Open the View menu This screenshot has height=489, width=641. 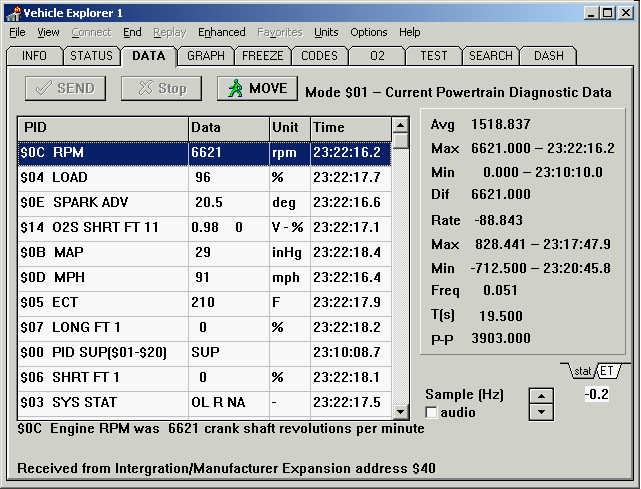click(48, 32)
